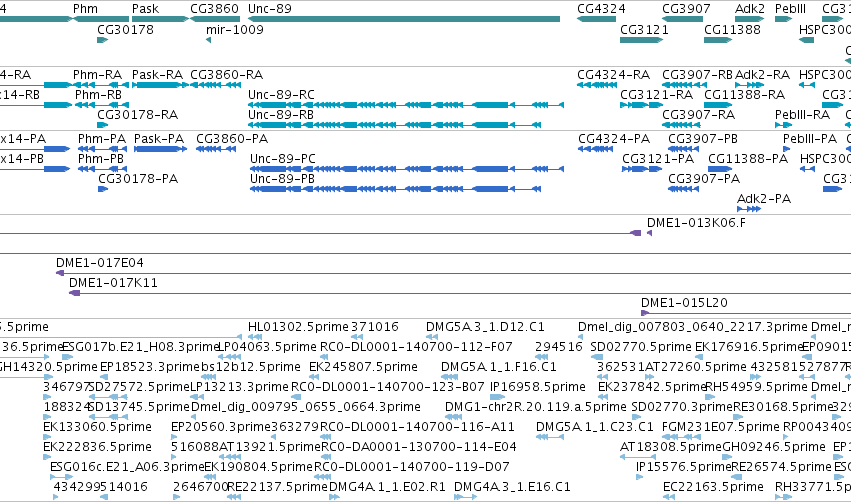Select the long Unc-89 gene bar
The width and height of the screenshot is (851, 502).
click(404, 19)
